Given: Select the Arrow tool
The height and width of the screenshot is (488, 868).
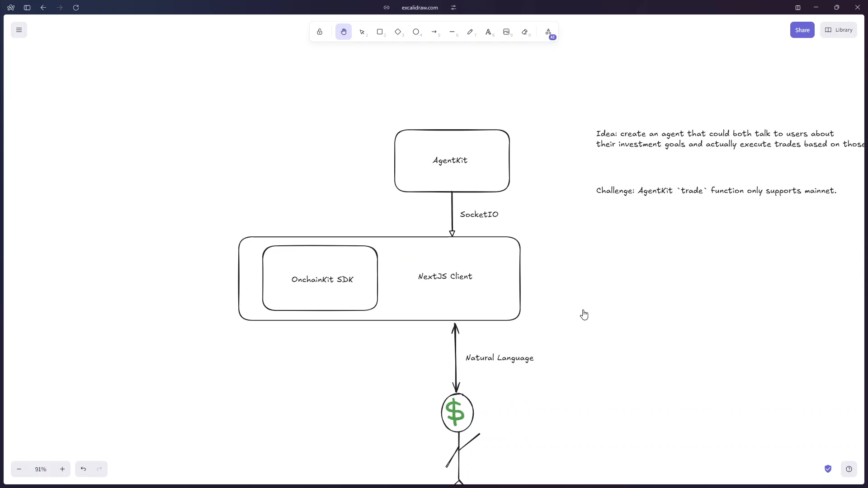Looking at the screenshot, I should tap(434, 32).
